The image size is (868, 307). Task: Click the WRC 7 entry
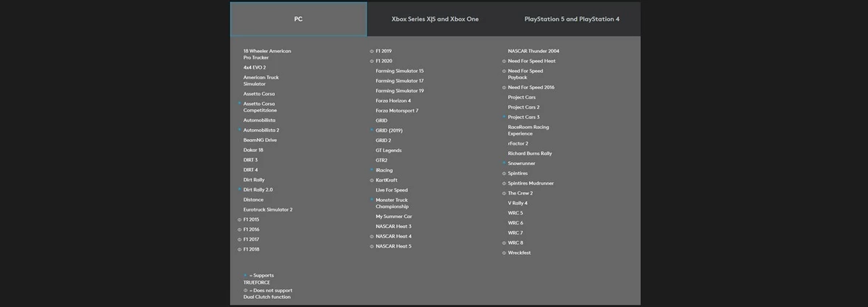point(515,233)
